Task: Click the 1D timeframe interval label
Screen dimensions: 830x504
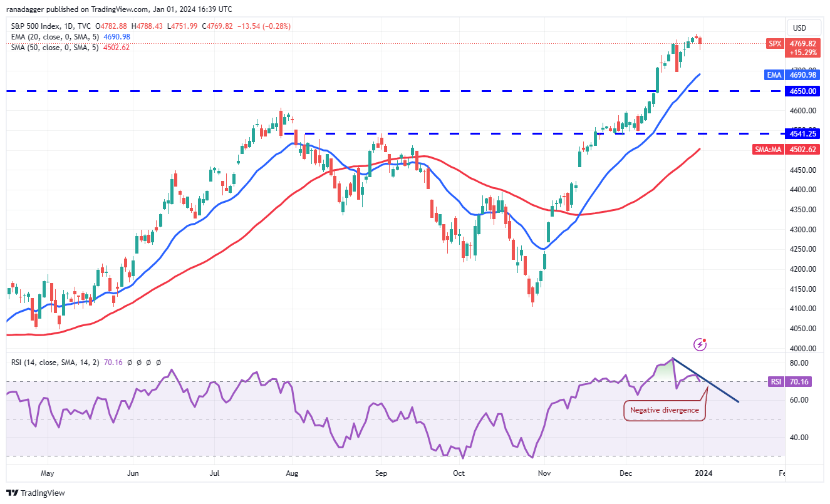Action: pos(79,26)
